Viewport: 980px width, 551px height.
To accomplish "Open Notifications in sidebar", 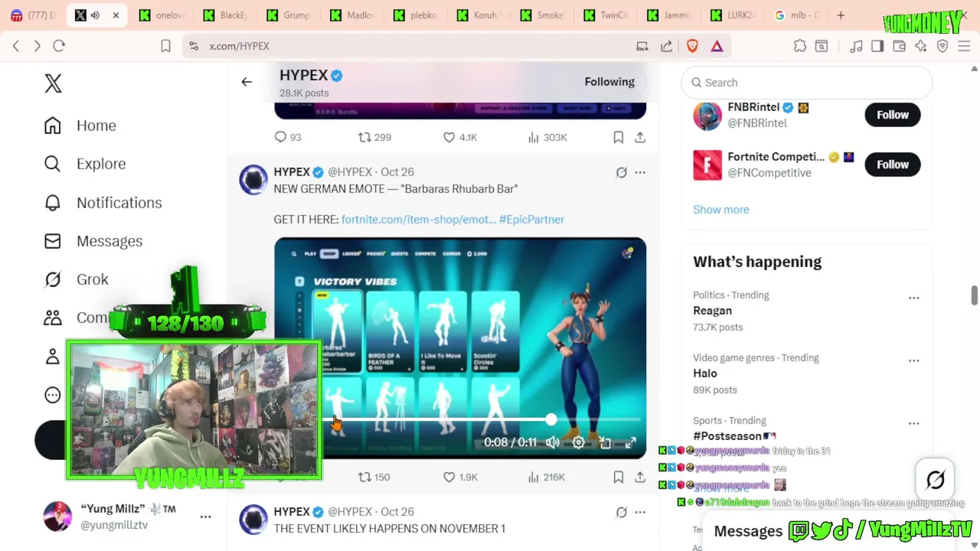I will point(103,203).
